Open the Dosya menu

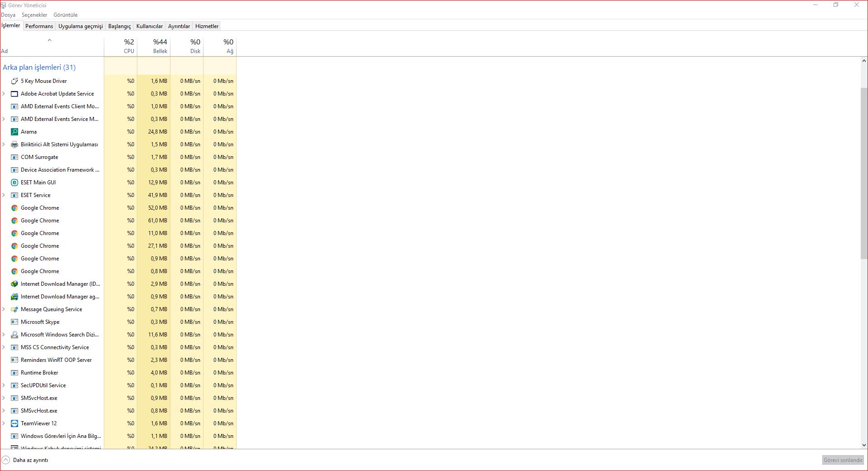click(8, 15)
